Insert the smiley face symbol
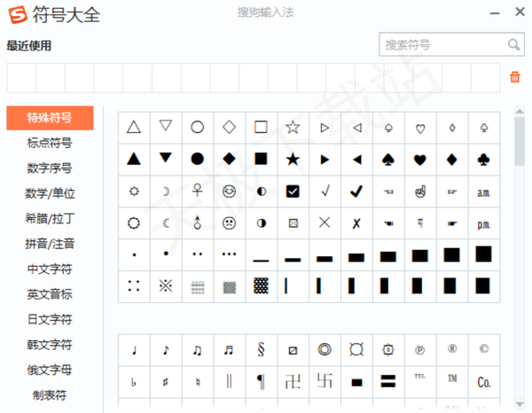Viewport: 532px width, 413px height. 229,191
